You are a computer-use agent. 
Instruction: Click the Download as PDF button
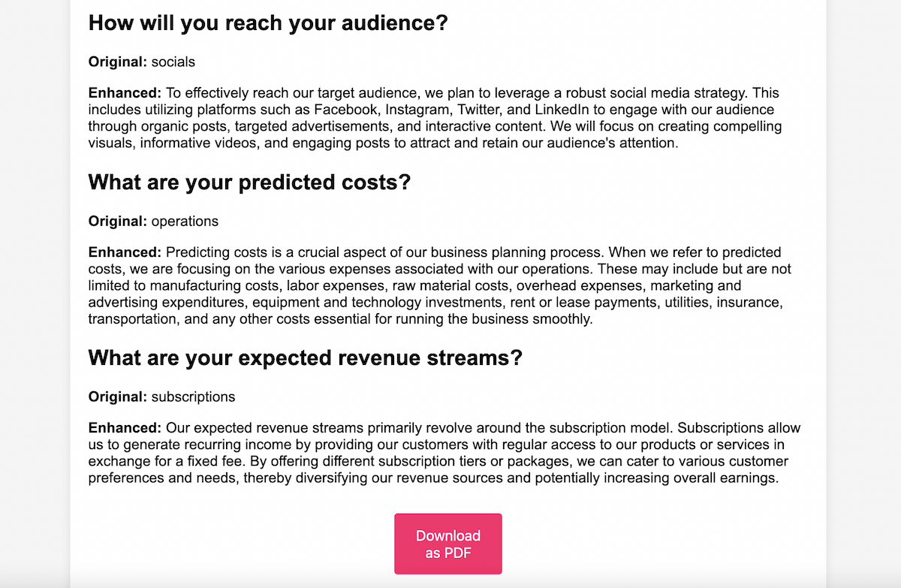point(448,544)
